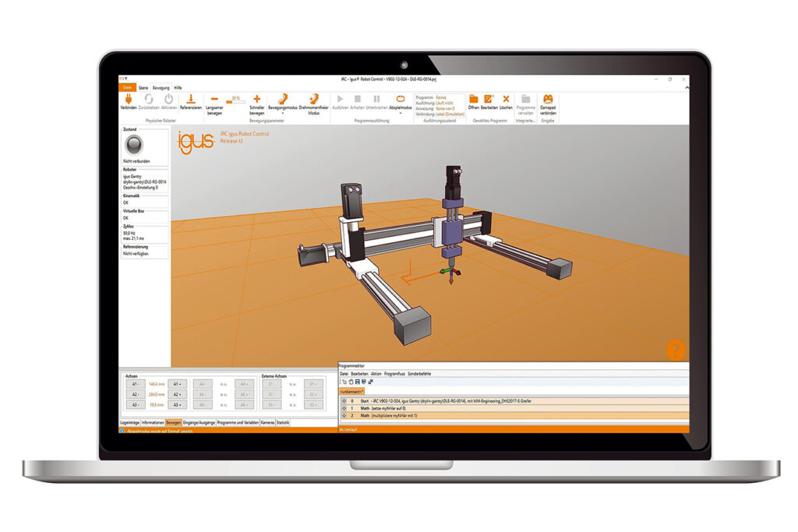Image resolution: width=798 pixels, height=532 pixels.
Task: Switch to the Szene ribbon tab
Action: click(x=143, y=87)
